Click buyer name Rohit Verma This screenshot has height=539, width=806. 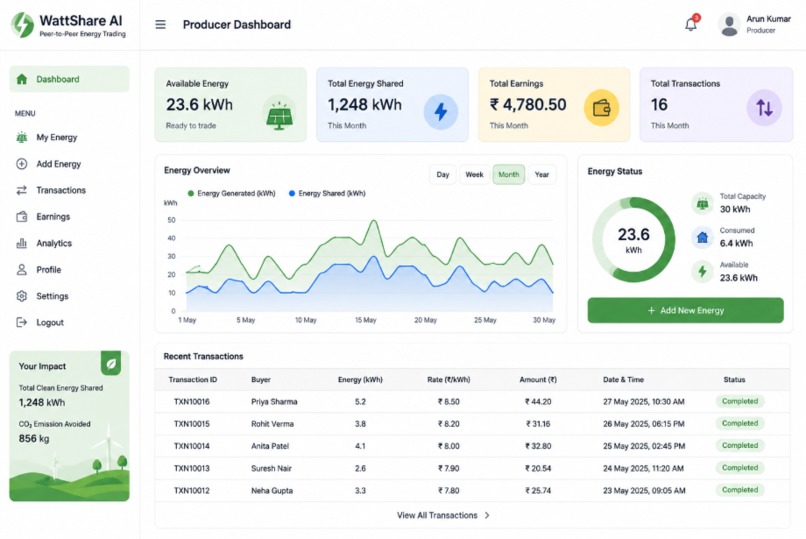click(272, 424)
